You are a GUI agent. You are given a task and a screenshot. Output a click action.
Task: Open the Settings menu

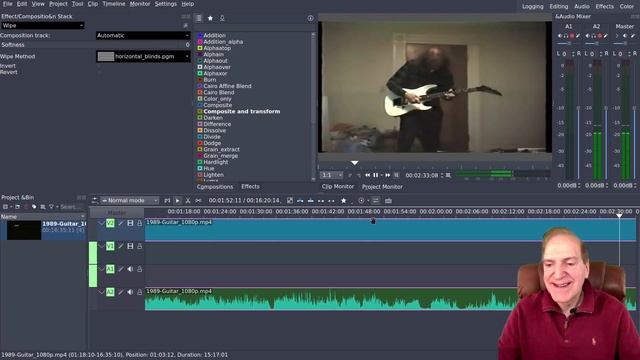click(x=166, y=4)
